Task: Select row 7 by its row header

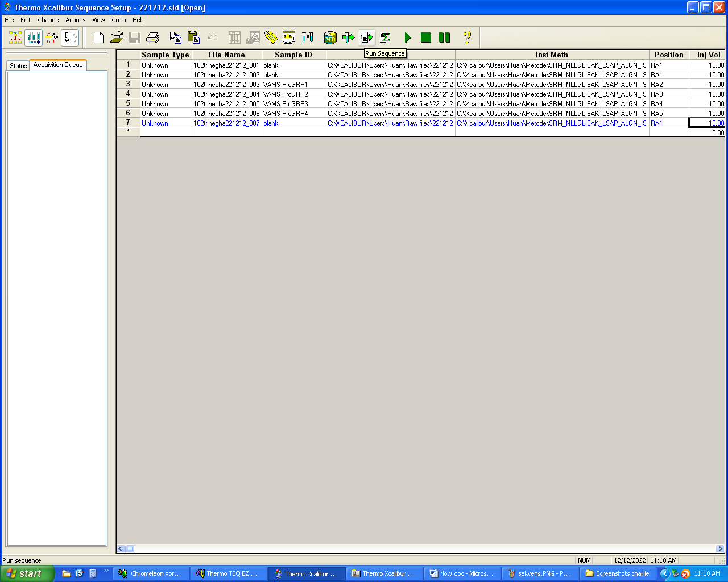Action: coord(128,123)
